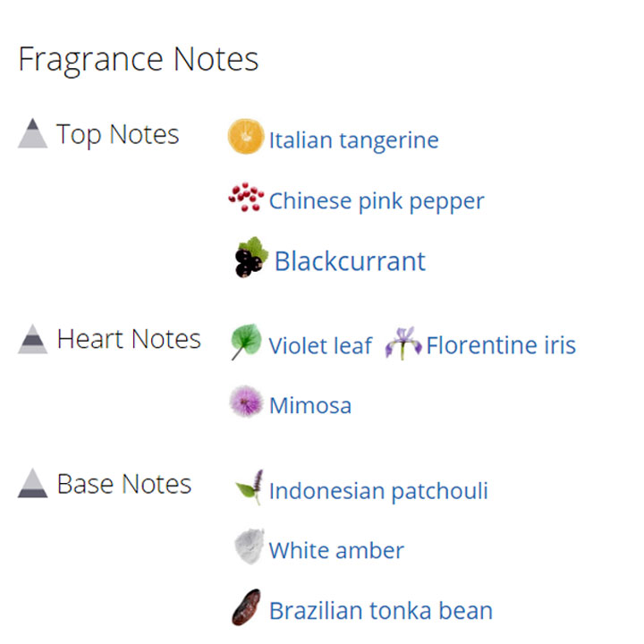
Task: Open the Blackcurrant note link
Action: (350, 261)
